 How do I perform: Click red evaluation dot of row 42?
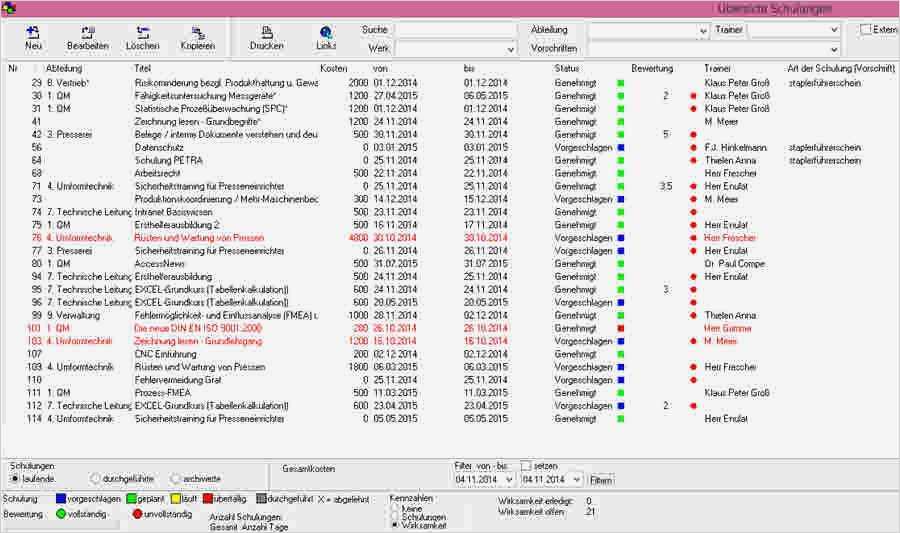click(x=693, y=135)
